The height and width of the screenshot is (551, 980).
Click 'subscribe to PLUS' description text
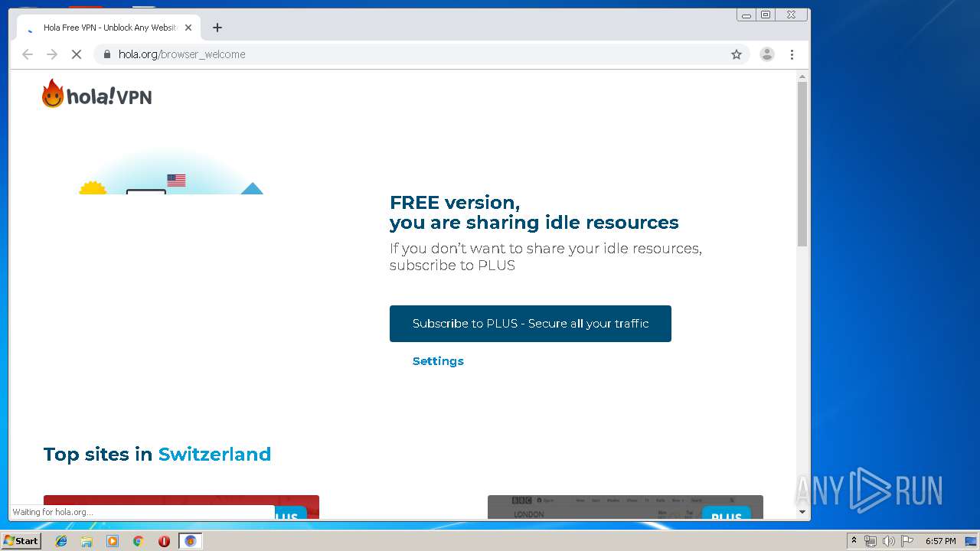coord(452,266)
